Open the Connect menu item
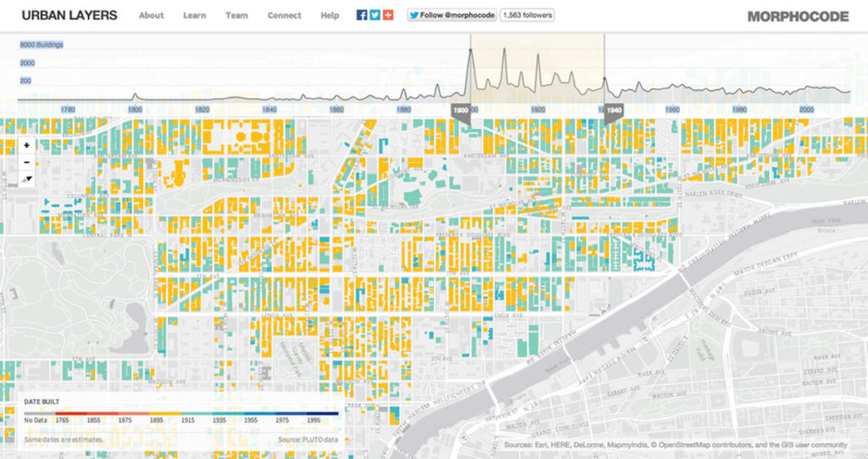Image resolution: width=868 pixels, height=459 pixels. click(x=284, y=15)
